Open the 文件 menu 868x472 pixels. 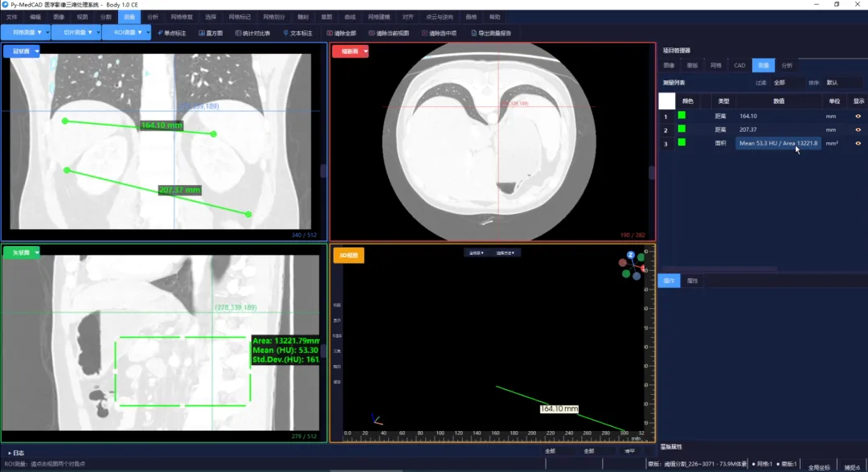coord(11,17)
